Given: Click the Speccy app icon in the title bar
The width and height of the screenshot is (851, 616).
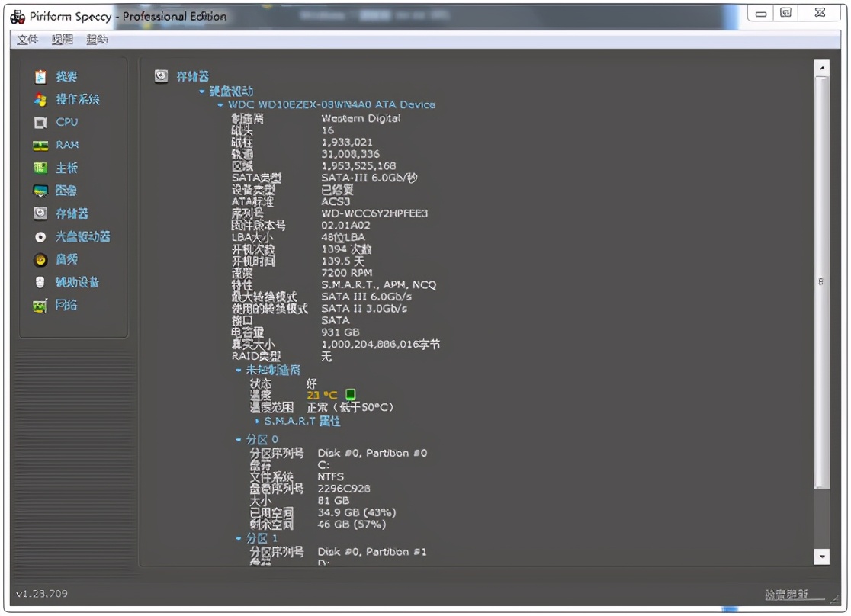Looking at the screenshot, I should 18,17.
